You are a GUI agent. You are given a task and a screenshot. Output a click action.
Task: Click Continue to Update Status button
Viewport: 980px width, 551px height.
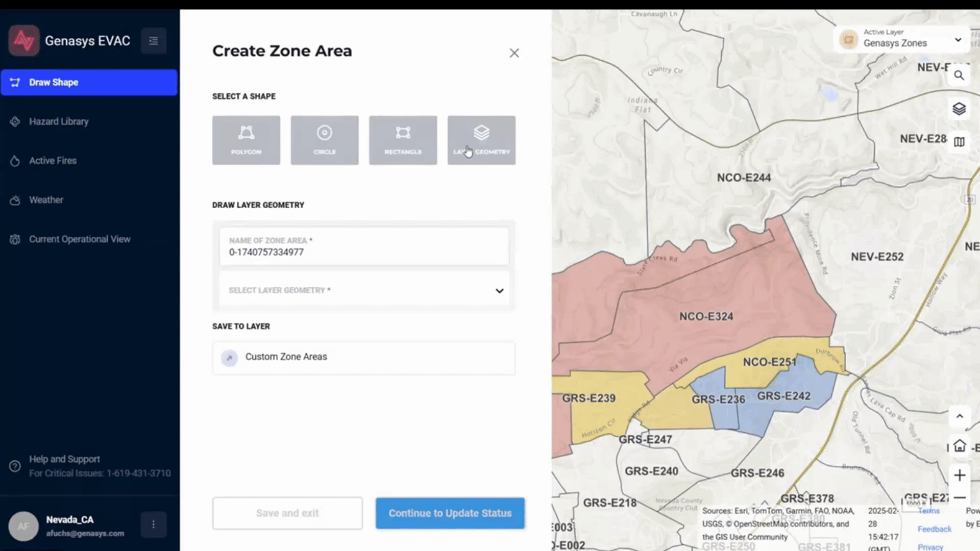[450, 513]
